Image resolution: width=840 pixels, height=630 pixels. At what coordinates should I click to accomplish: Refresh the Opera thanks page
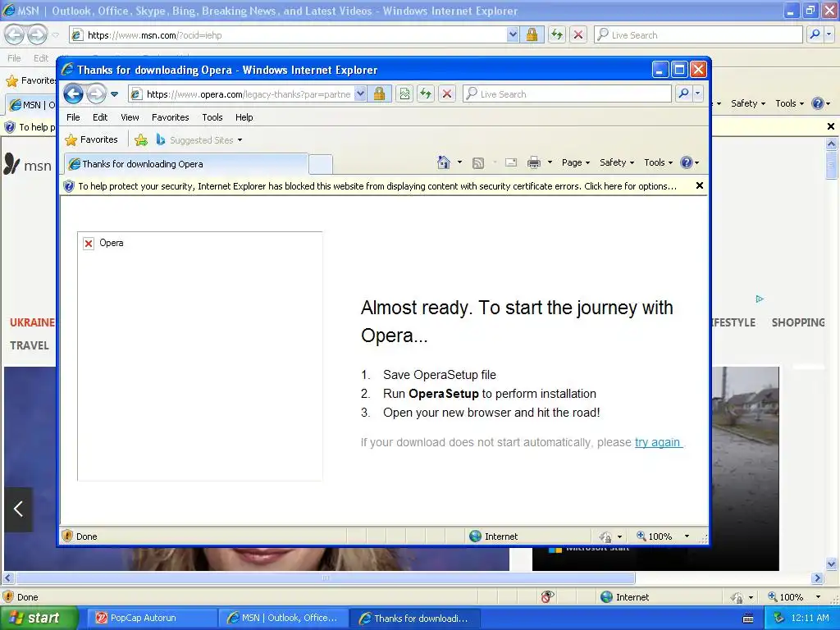point(426,94)
